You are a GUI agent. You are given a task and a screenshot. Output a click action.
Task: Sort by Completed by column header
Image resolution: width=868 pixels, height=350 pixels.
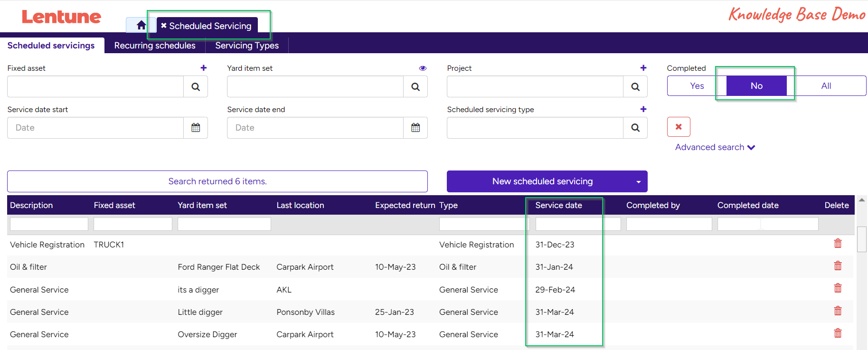tap(653, 205)
